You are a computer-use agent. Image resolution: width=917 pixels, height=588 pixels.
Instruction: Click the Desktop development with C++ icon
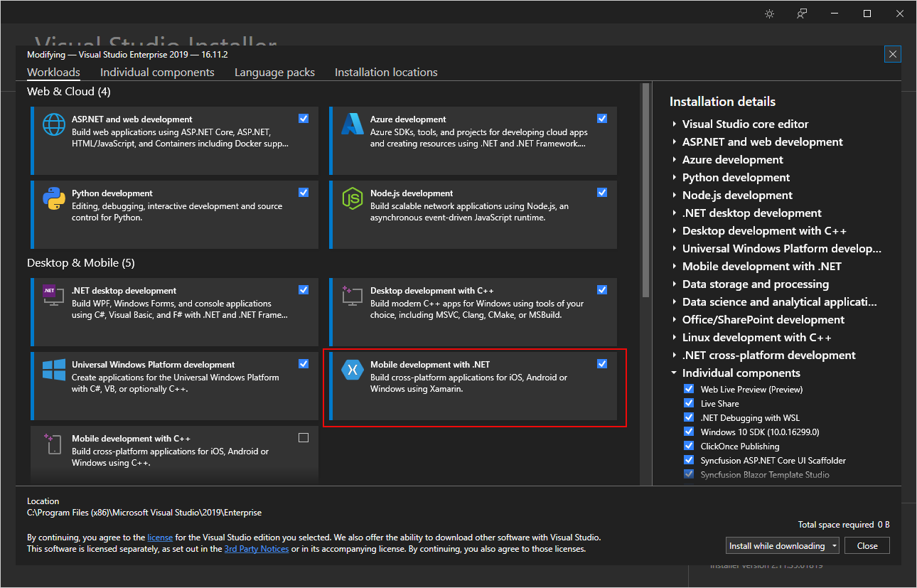click(x=353, y=296)
